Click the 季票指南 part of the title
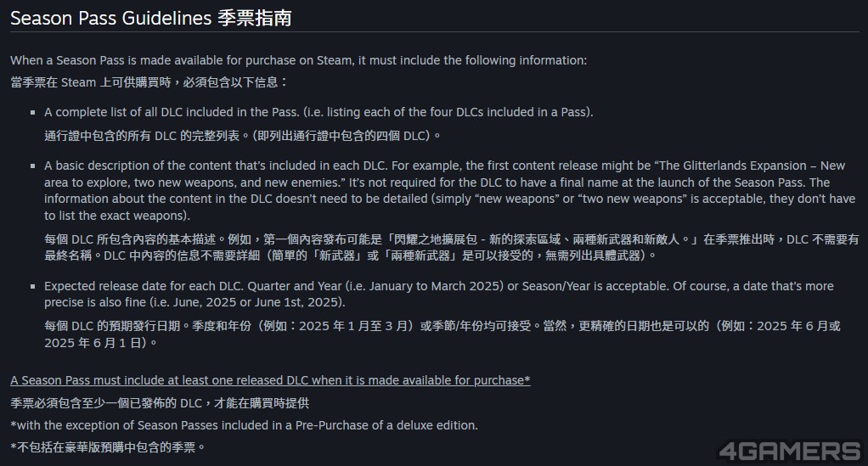The width and height of the screenshot is (868, 466). pyautogui.click(x=255, y=19)
